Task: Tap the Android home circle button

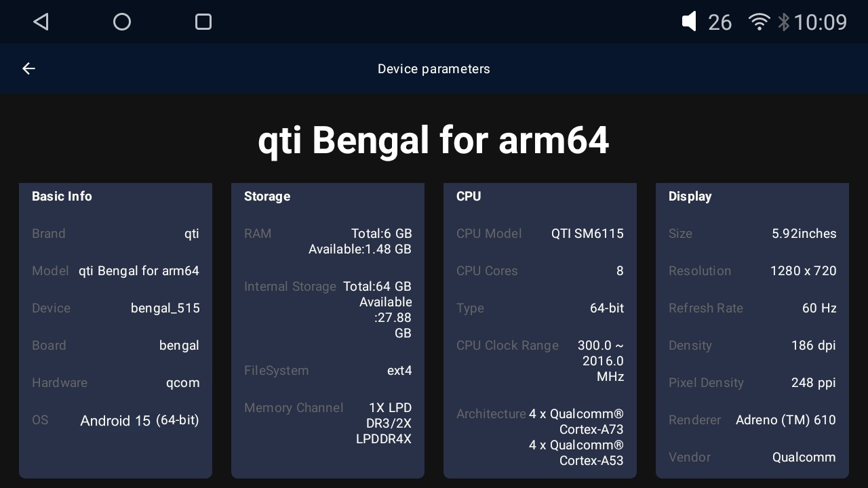Action: (x=122, y=22)
